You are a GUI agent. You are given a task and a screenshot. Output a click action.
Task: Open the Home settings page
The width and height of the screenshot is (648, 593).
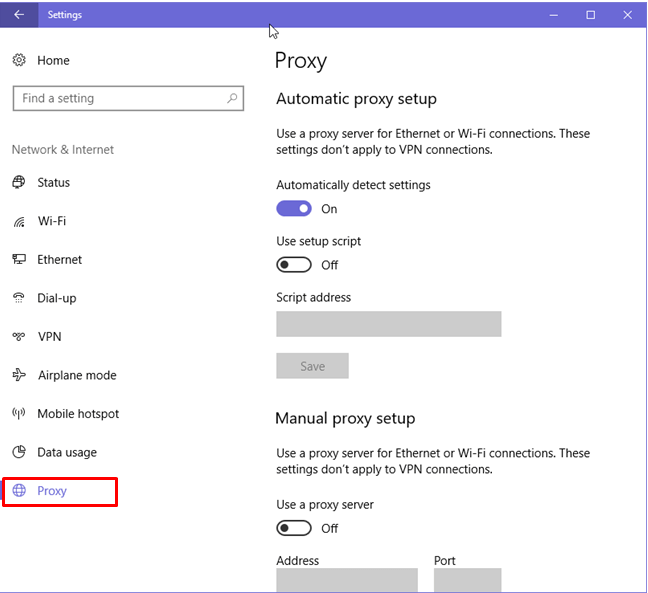coord(53,60)
